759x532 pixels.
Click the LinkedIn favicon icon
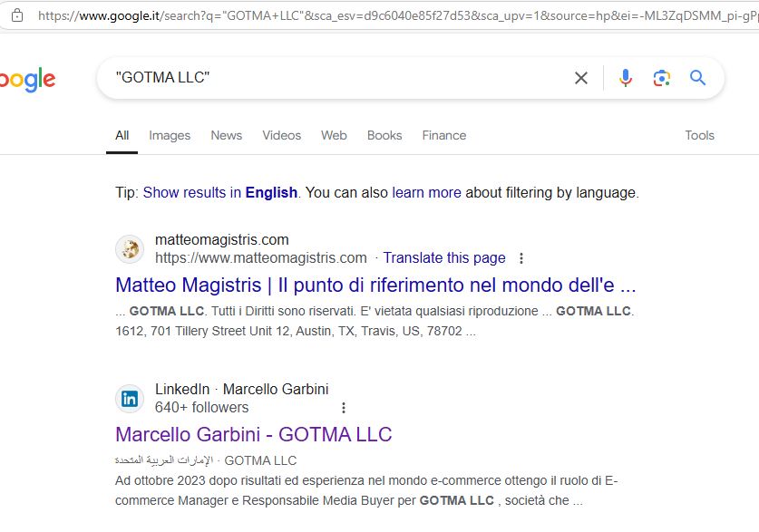coord(130,399)
